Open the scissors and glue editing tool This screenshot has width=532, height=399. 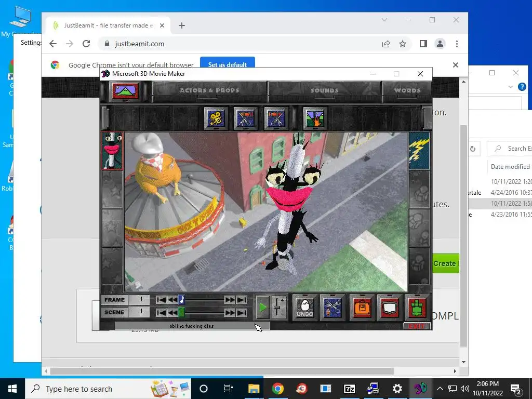coord(332,308)
